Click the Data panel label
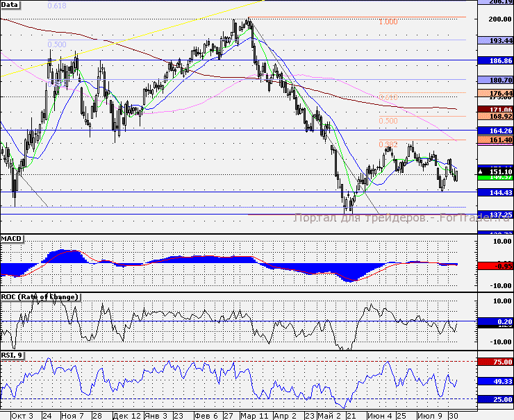514x420 pixels. coord(10,4)
